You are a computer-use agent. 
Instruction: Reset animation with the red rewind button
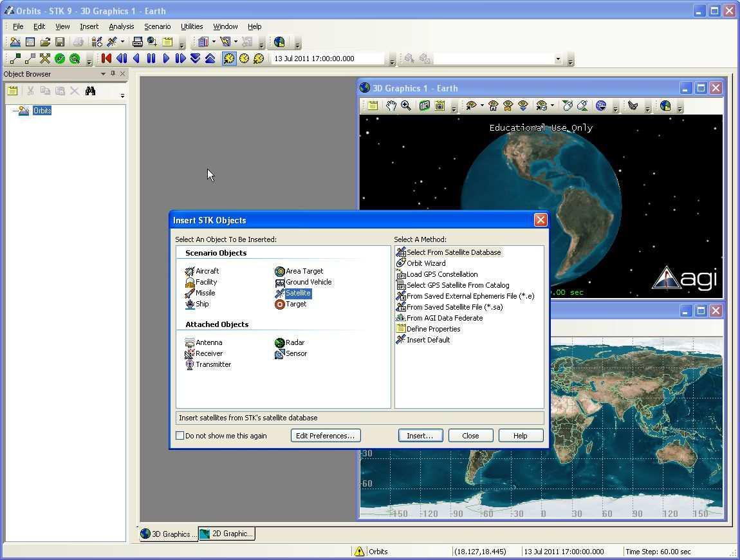click(106, 59)
